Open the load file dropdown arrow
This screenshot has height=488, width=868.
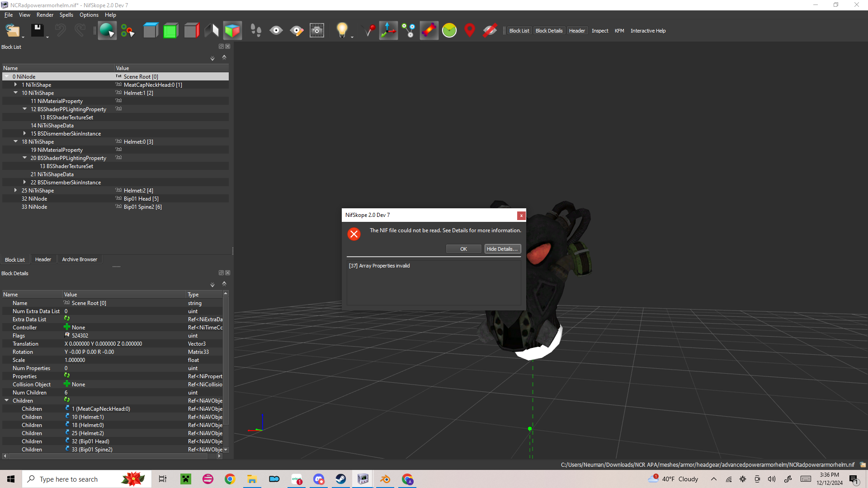[x=23, y=36]
